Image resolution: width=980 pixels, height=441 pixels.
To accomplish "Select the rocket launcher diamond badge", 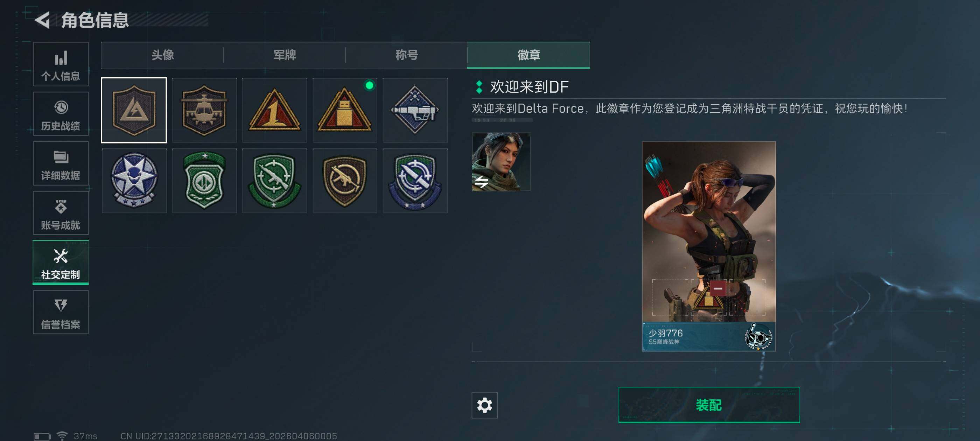I will coord(415,110).
